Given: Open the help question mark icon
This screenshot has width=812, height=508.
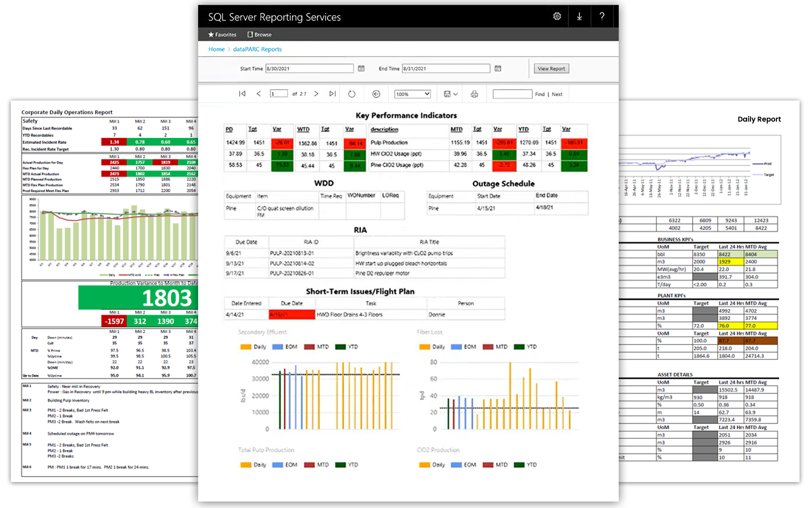Looking at the screenshot, I should [602, 16].
